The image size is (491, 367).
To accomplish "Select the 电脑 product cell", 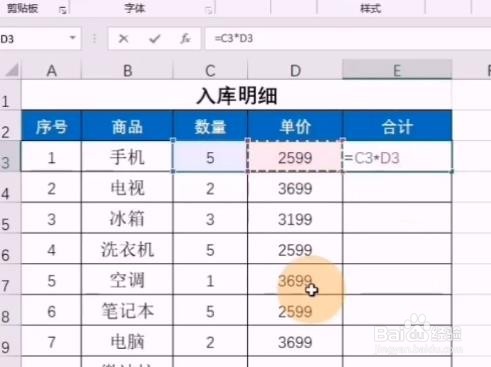I will 127,341.
